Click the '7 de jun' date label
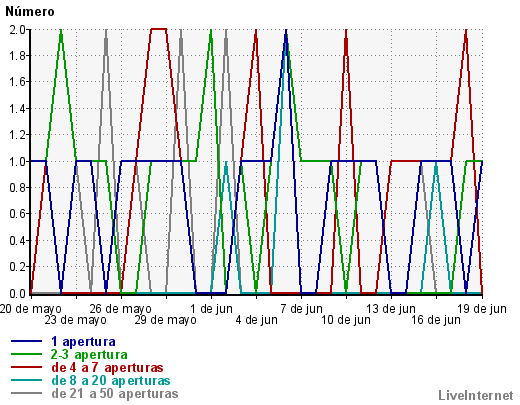520x405 pixels. coord(301,309)
